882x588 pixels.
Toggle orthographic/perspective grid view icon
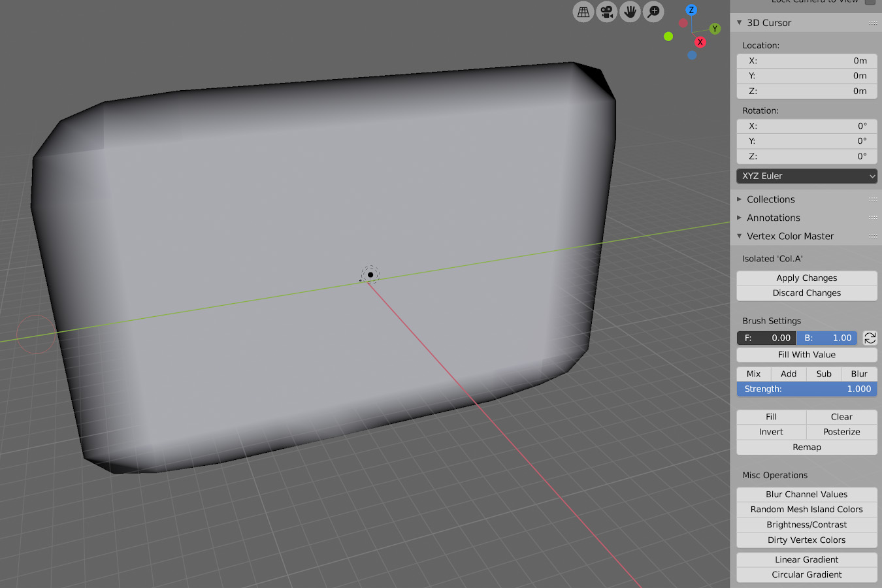pyautogui.click(x=583, y=12)
